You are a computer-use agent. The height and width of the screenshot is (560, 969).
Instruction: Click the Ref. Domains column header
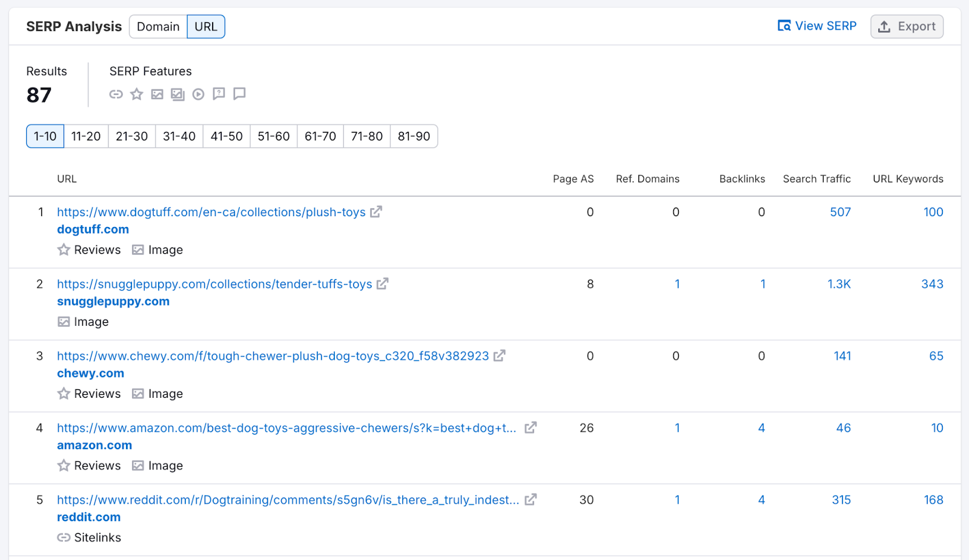click(647, 179)
